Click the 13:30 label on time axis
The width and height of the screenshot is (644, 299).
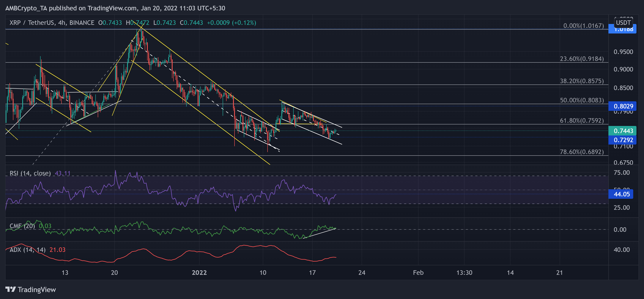click(x=464, y=272)
